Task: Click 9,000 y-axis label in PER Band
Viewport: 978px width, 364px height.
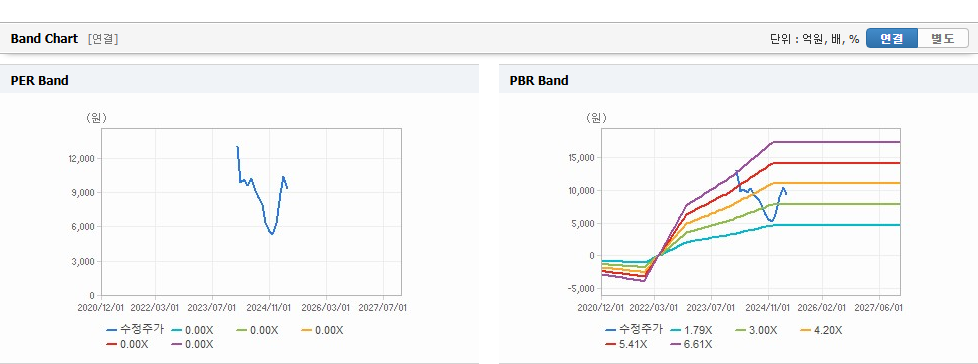Action: click(x=83, y=193)
